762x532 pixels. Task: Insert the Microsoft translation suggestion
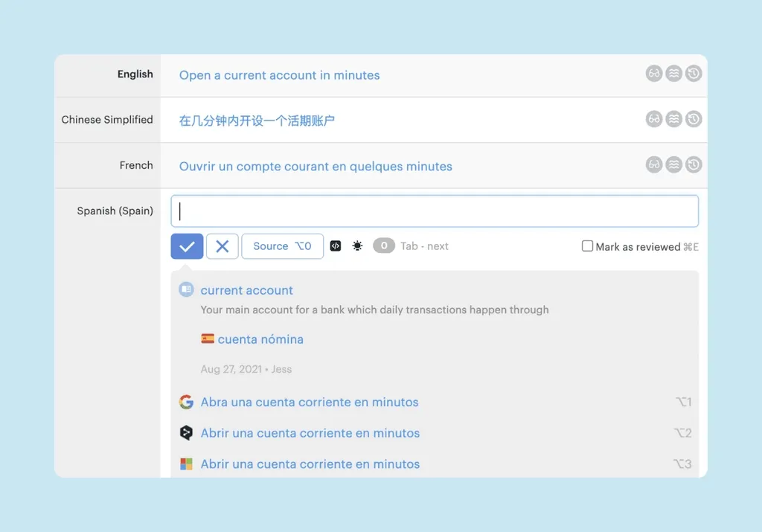tap(310, 464)
